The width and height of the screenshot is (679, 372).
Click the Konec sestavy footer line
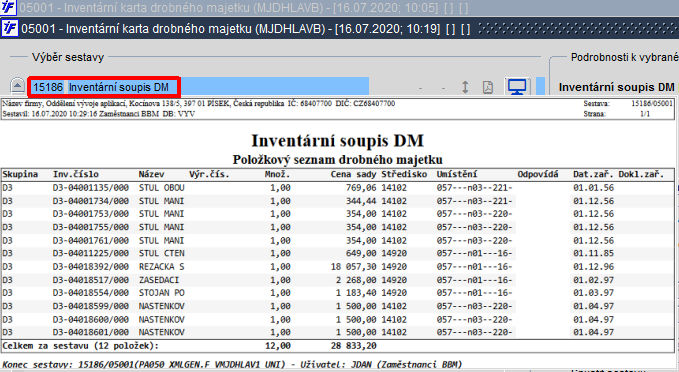232,365
